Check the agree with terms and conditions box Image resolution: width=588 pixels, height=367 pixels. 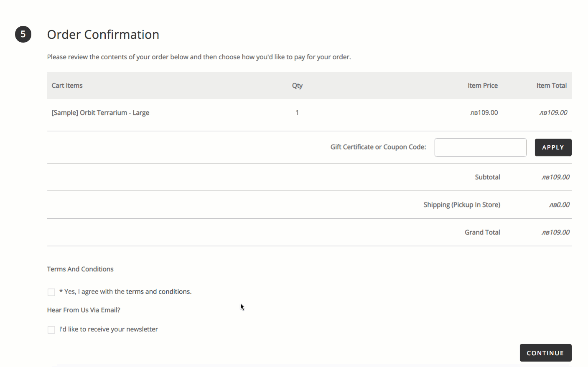coord(51,292)
